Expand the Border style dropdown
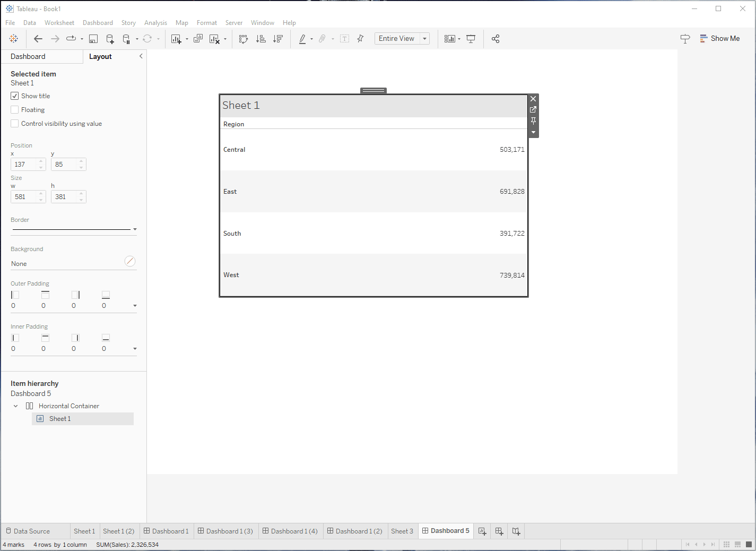The width and height of the screenshot is (756, 551). [x=135, y=229]
